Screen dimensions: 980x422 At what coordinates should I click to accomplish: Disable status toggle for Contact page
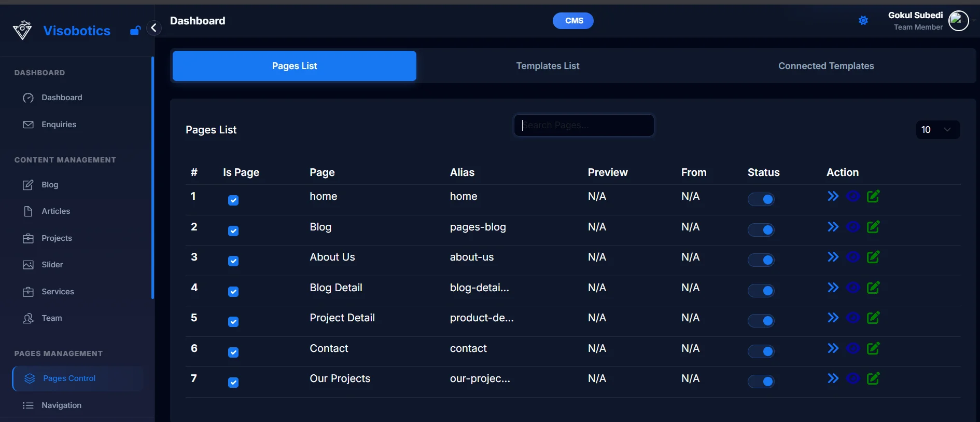click(761, 351)
